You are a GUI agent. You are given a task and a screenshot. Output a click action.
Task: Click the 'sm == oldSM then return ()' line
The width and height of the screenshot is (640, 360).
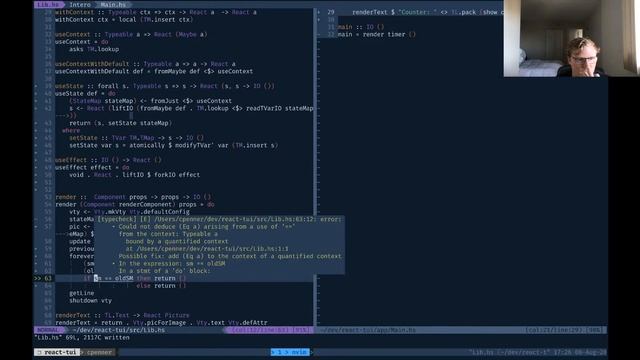click(x=135, y=278)
